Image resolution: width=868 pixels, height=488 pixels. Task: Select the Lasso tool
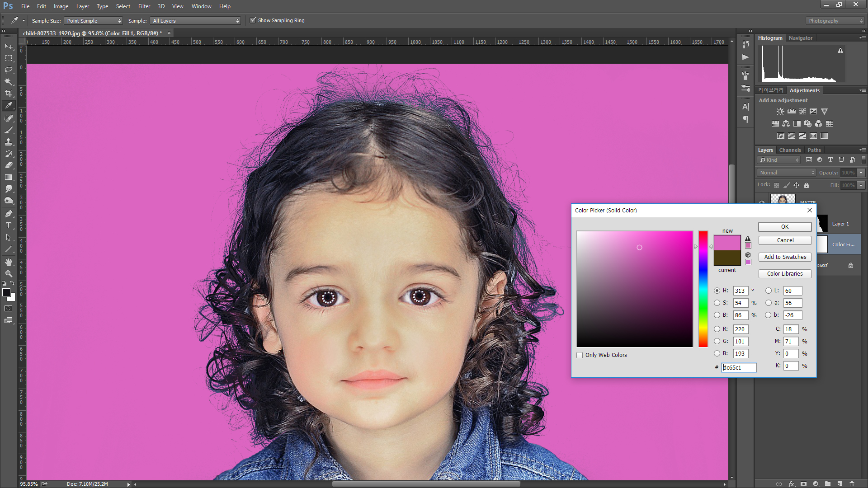coord(8,70)
